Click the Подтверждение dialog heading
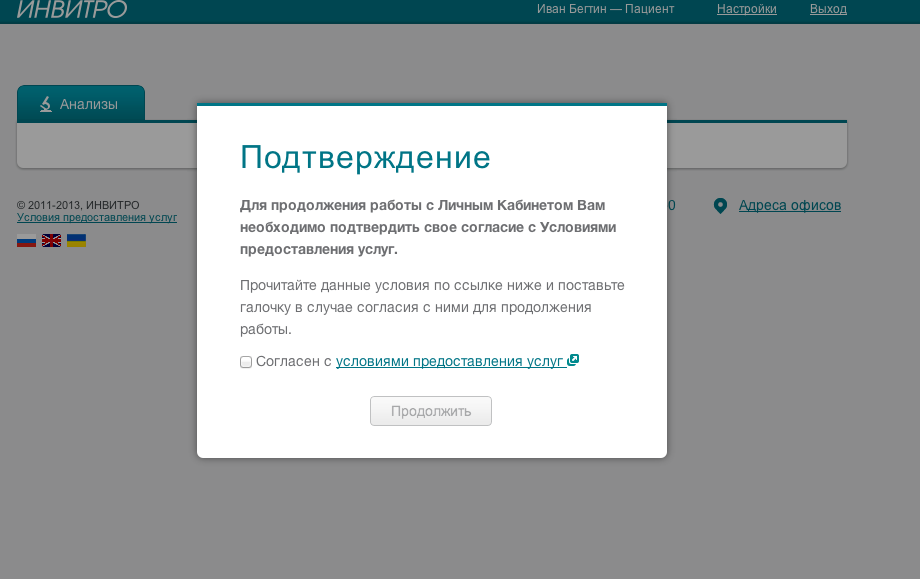Image resolution: width=920 pixels, height=579 pixels. pyautogui.click(x=365, y=157)
